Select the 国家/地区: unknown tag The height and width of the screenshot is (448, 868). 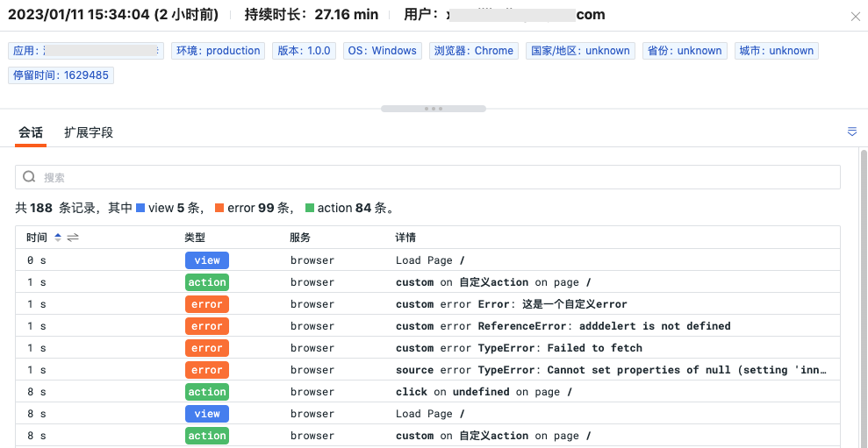(x=581, y=51)
